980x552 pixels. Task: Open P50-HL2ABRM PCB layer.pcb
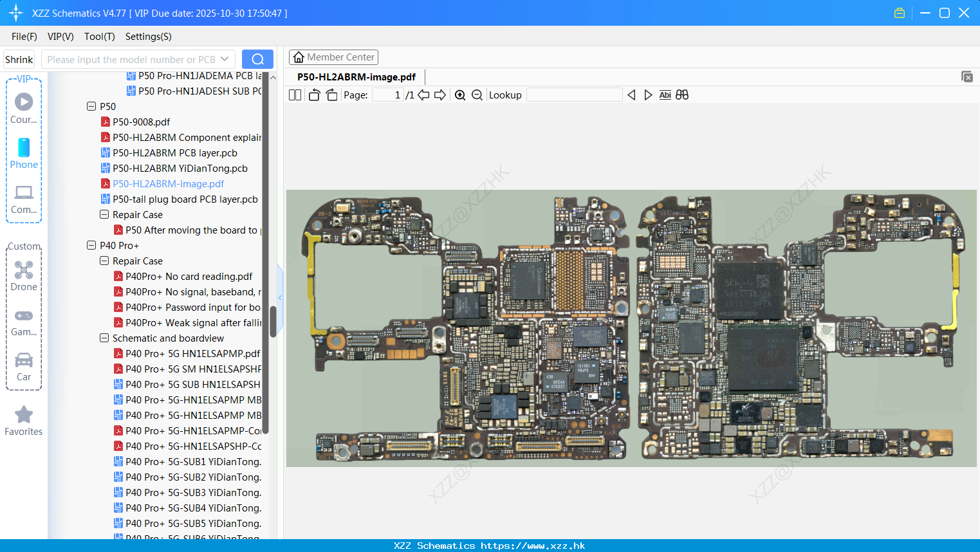tap(169, 152)
